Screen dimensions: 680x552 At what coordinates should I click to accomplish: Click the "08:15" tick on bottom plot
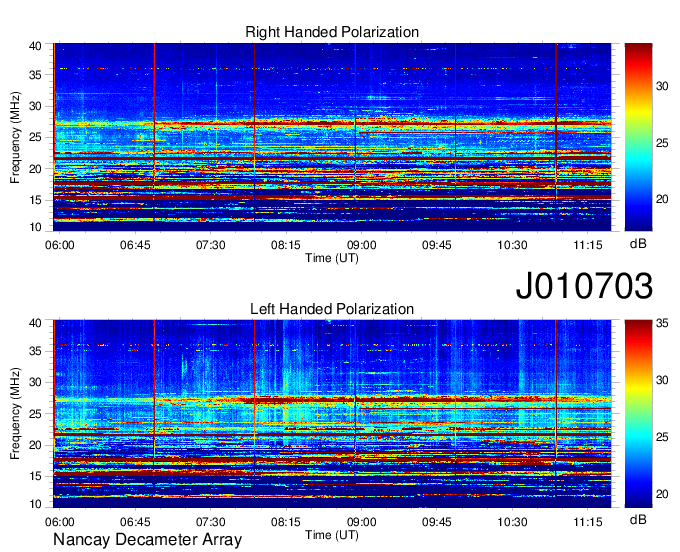(x=286, y=522)
